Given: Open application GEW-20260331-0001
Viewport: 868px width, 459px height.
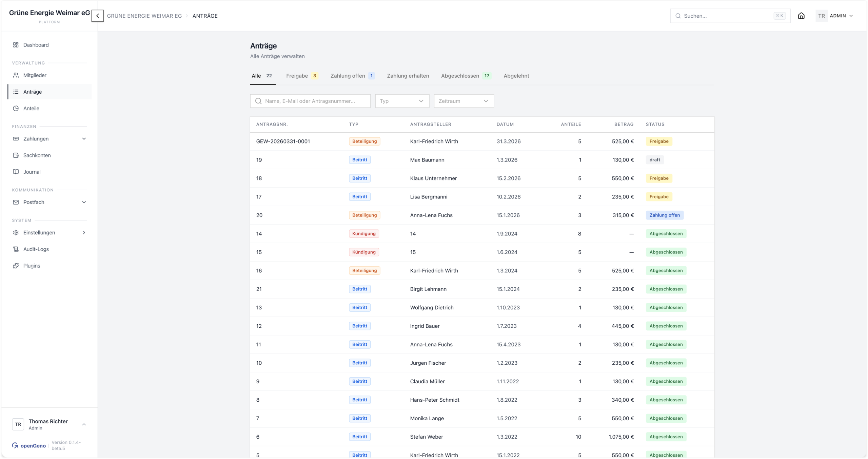Looking at the screenshot, I should click(283, 141).
